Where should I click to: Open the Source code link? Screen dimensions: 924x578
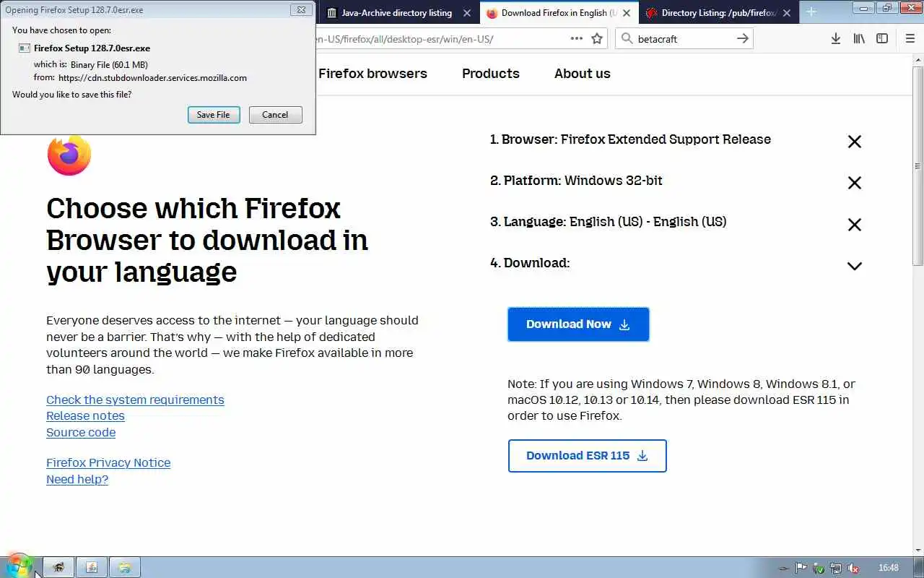(81, 432)
